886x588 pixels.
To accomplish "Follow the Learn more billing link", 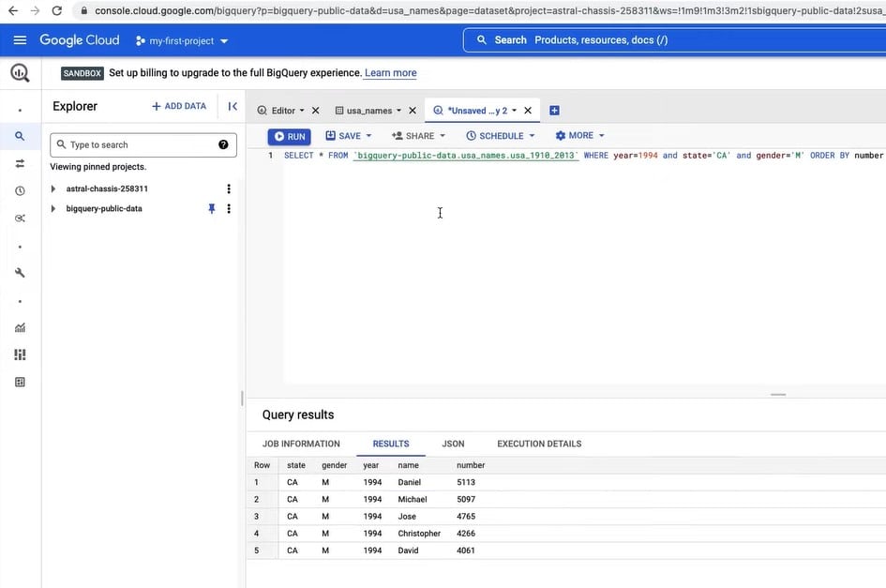I will click(x=390, y=73).
